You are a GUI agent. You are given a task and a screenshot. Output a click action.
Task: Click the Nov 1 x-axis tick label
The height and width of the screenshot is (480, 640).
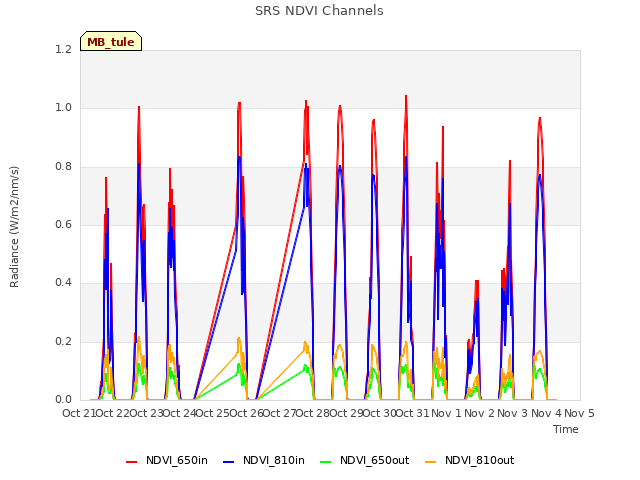tap(446, 413)
